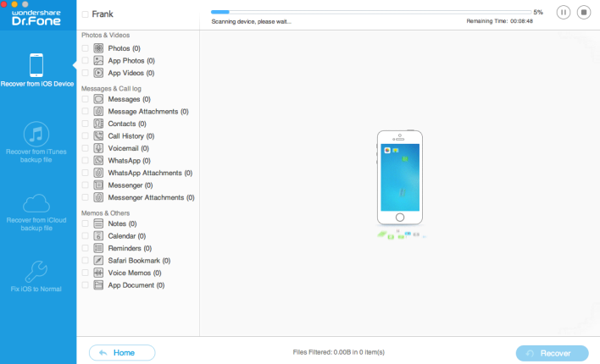Click the Messenger Attachments paperclip icon
The width and height of the screenshot is (600, 364).
point(98,197)
